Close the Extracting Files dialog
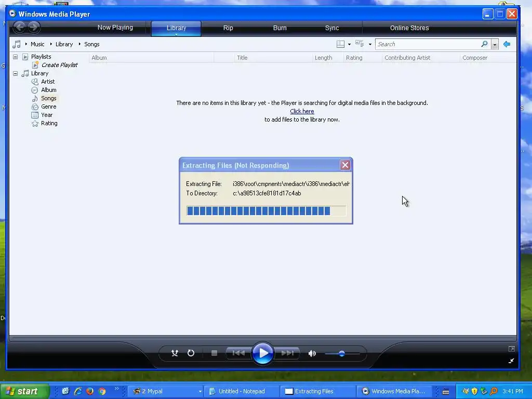 coord(345,165)
